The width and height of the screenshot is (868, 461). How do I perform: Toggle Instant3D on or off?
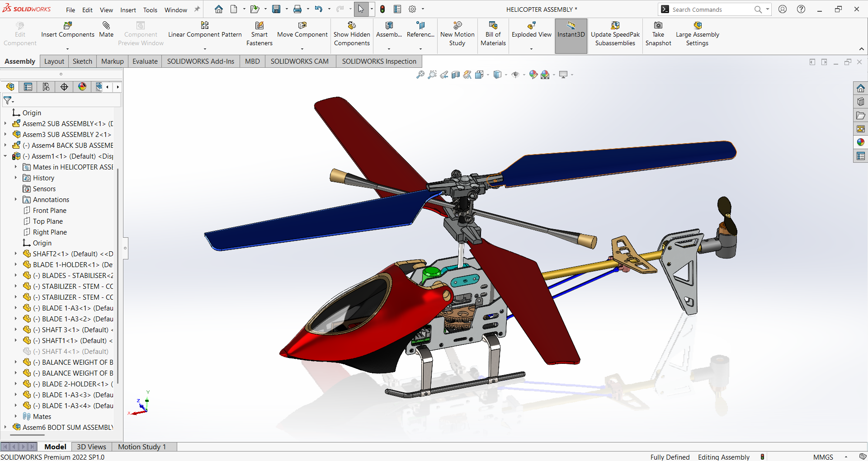[x=571, y=36]
